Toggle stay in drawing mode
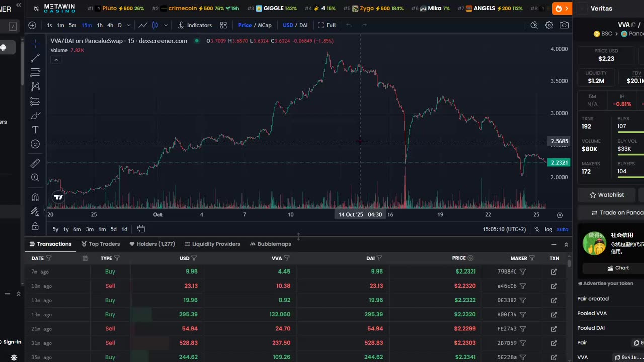644x362 pixels. click(x=35, y=212)
